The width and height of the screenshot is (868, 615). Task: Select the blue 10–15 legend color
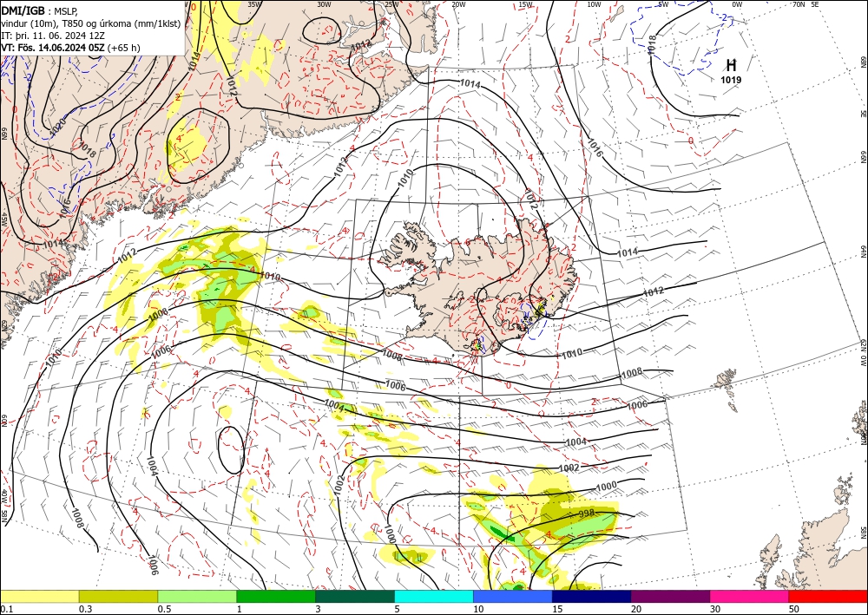513,596
